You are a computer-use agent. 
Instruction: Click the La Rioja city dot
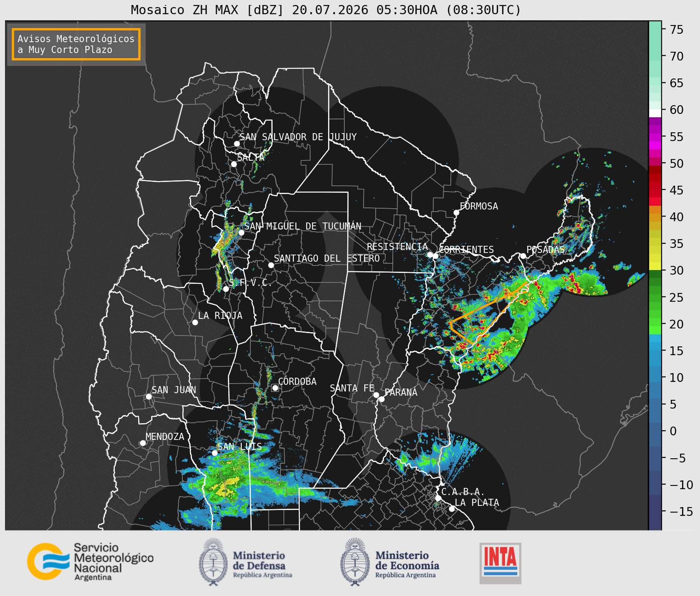click(195, 322)
